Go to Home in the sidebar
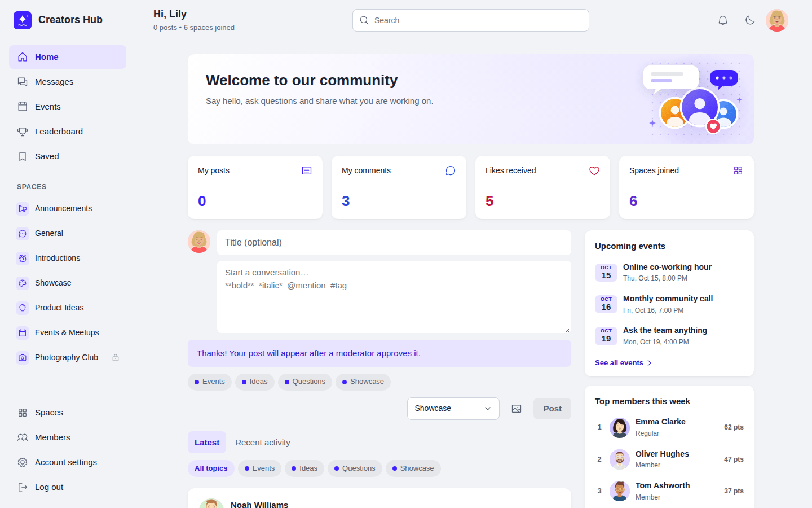The image size is (812, 508). tap(68, 57)
